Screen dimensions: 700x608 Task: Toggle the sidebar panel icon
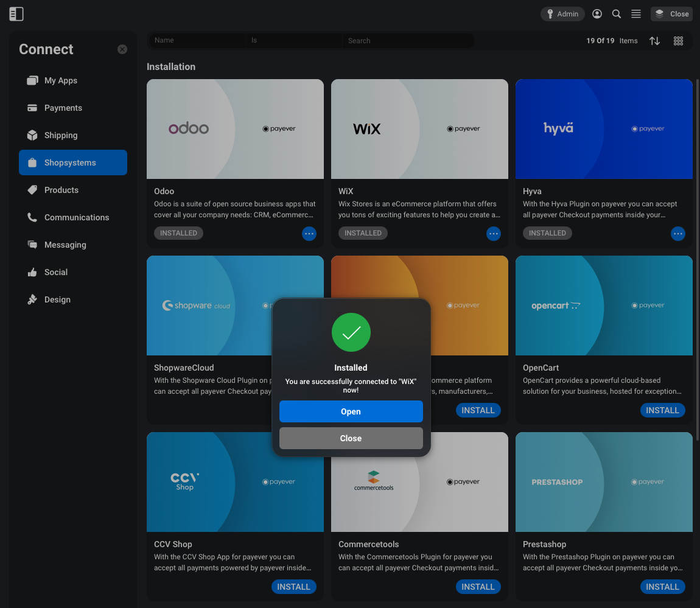pyautogui.click(x=16, y=14)
